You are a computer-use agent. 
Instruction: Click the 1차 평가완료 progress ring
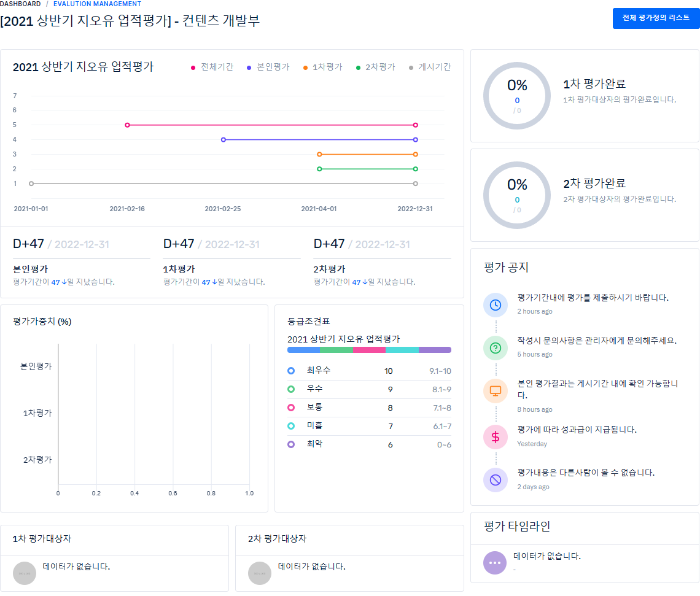517,96
